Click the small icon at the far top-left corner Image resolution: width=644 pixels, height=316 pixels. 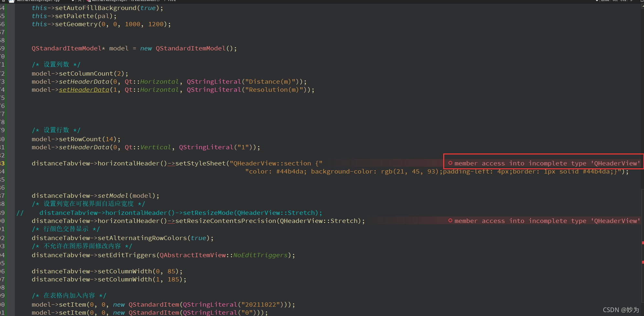(x=3, y=1)
